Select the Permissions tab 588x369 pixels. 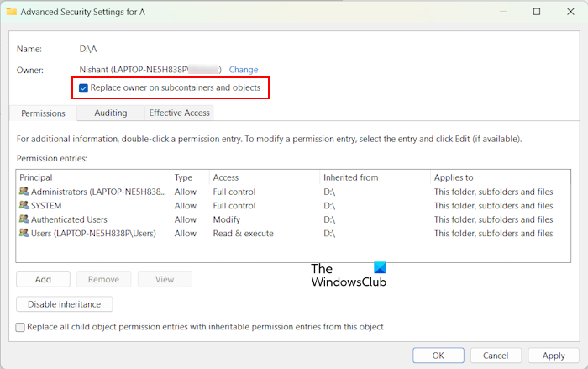[x=43, y=113]
